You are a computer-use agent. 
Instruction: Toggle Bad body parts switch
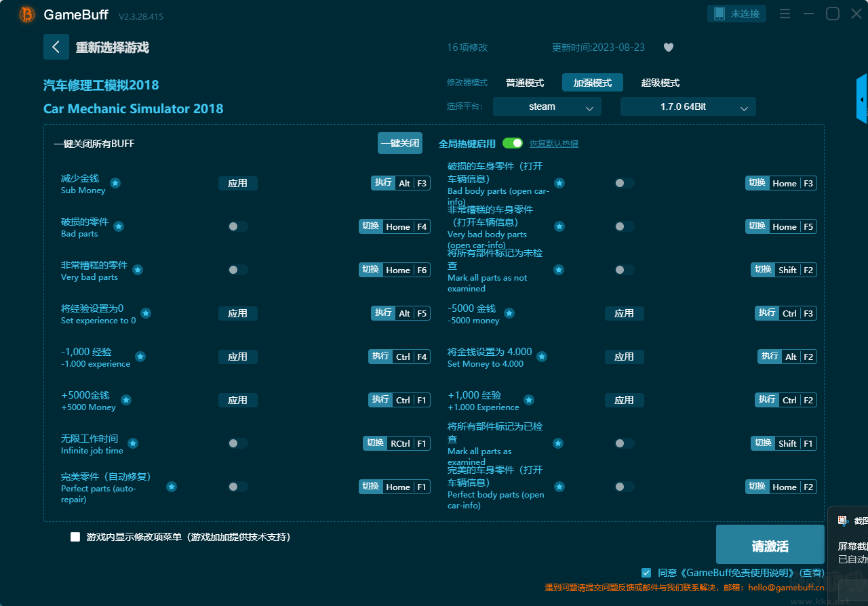pos(625,183)
